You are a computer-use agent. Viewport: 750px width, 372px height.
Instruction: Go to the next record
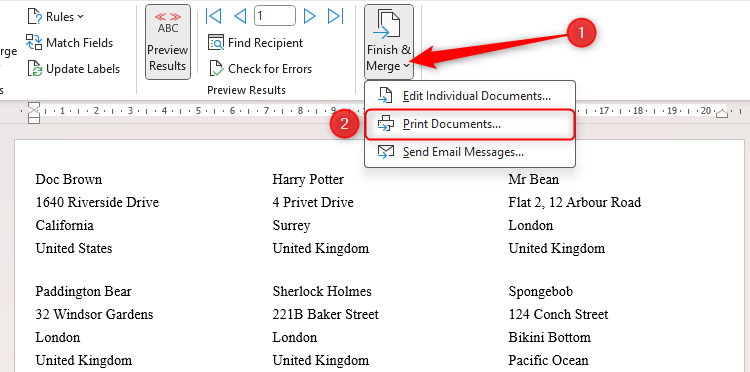(x=309, y=16)
